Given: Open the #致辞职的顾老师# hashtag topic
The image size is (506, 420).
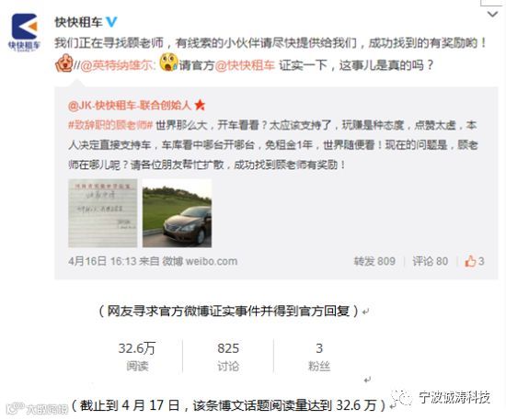Looking at the screenshot, I should (x=110, y=125).
